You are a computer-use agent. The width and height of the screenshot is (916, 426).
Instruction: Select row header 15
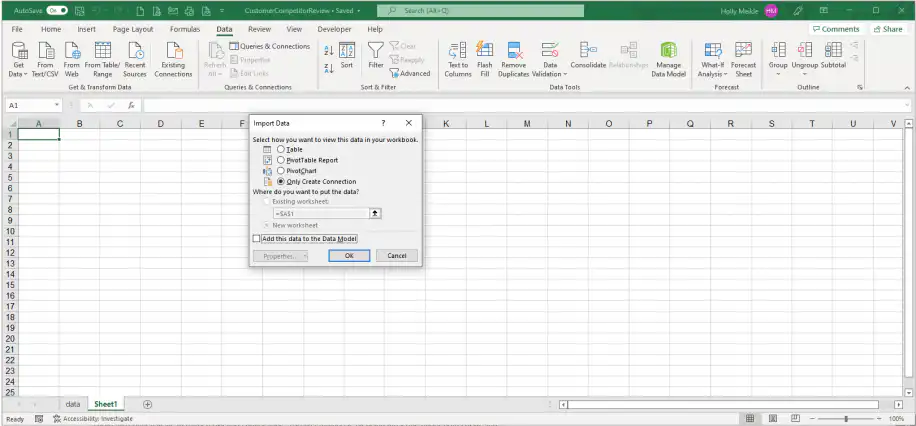[x=9, y=285]
